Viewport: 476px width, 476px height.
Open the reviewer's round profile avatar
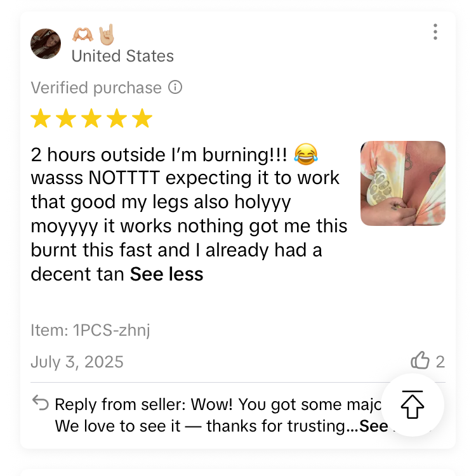[x=46, y=44]
